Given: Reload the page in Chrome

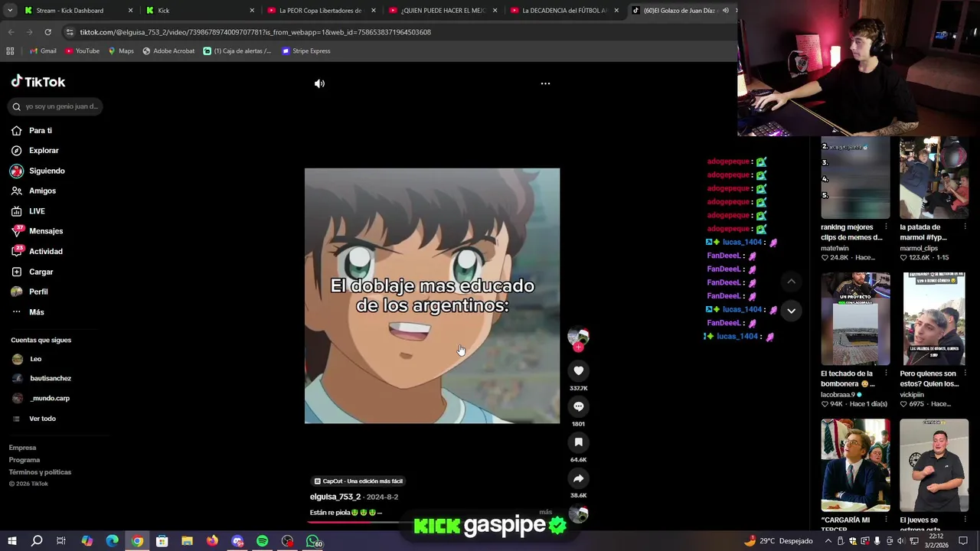Looking at the screenshot, I should coord(47,32).
